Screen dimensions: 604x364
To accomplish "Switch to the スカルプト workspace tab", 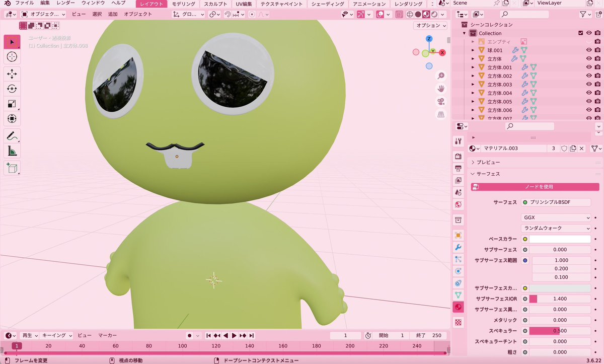I will tap(215, 4).
